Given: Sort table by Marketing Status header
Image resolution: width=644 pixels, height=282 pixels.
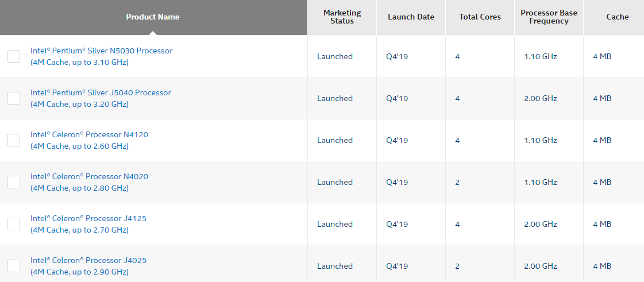Looking at the screenshot, I should (x=342, y=17).
